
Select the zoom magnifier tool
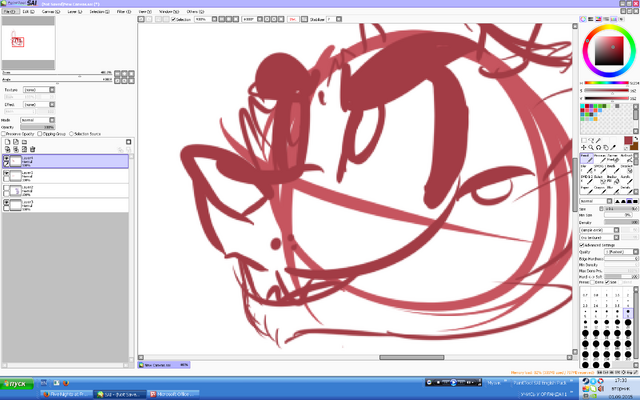591,147
